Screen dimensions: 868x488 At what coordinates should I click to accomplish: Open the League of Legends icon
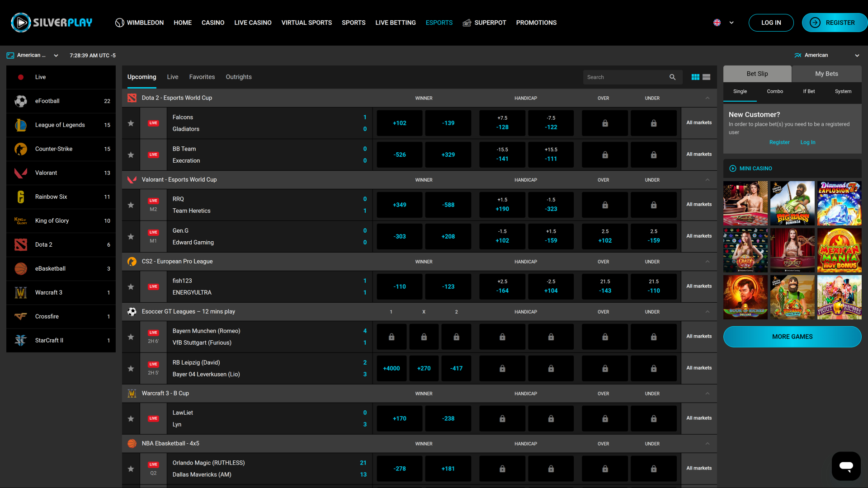pos(21,125)
